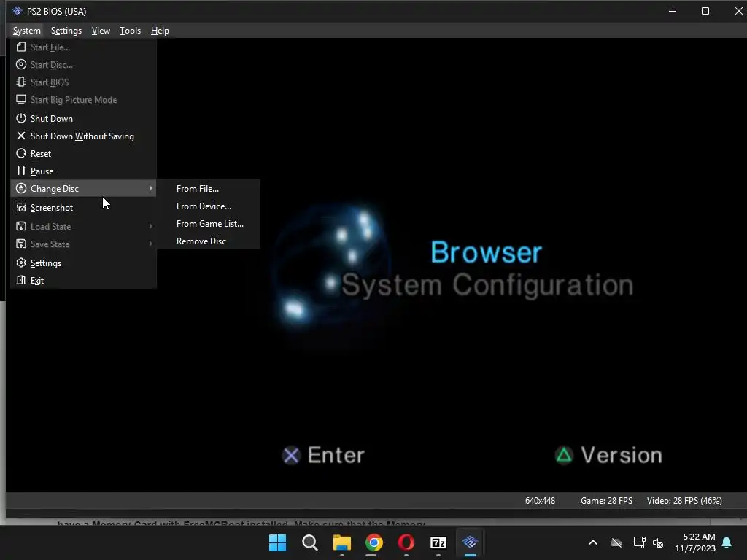Select Shut Down Without Saving entry
This screenshot has height=560, width=747.
[x=83, y=136]
